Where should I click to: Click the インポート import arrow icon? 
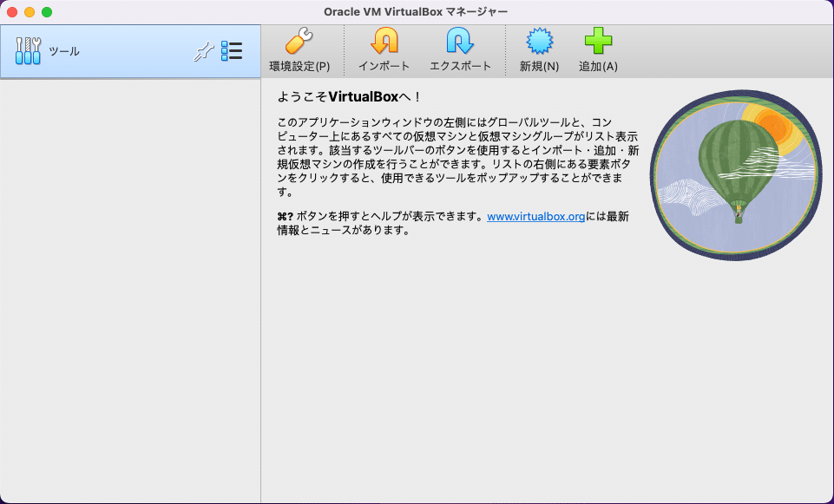click(x=384, y=42)
